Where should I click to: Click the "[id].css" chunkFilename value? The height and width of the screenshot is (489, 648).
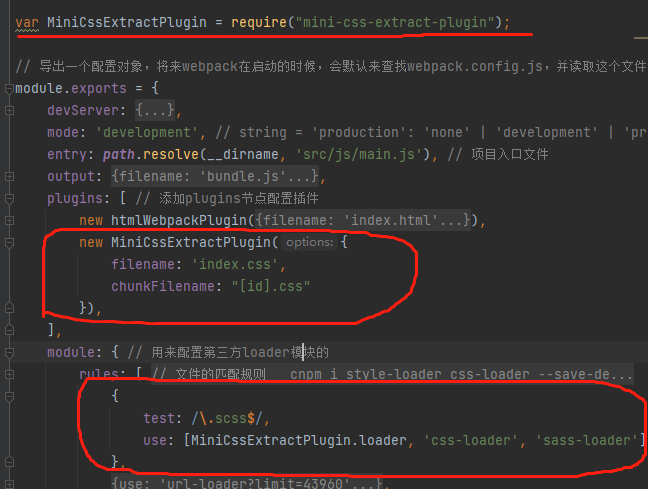tap(271, 286)
